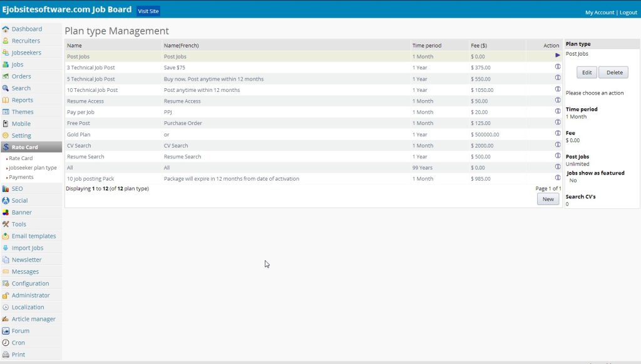641x364 pixels.
Task: Click the Reports book icon
Action: [5, 100]
